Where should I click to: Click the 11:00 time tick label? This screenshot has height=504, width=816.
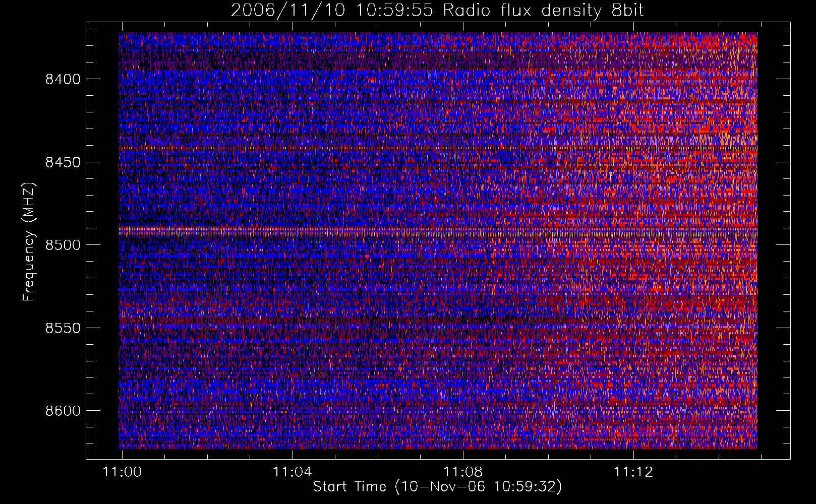click(122, 472)
